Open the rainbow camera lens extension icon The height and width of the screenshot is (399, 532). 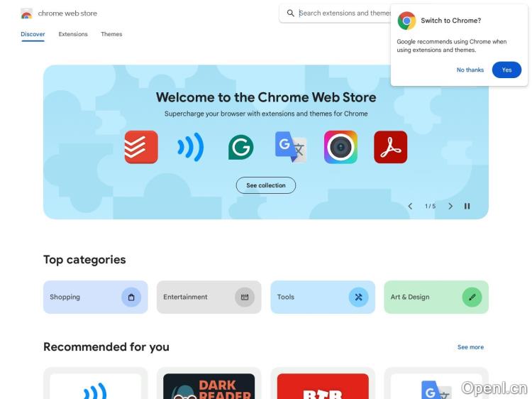pyautogui.click(x=340, y=147)
